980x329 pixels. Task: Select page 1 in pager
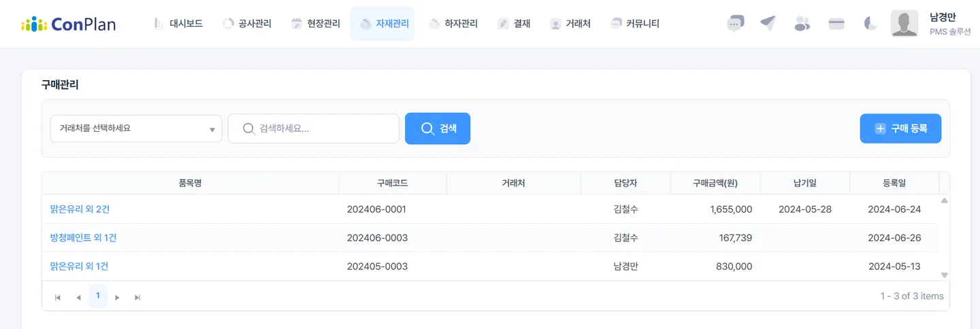(x=98, y=296)
